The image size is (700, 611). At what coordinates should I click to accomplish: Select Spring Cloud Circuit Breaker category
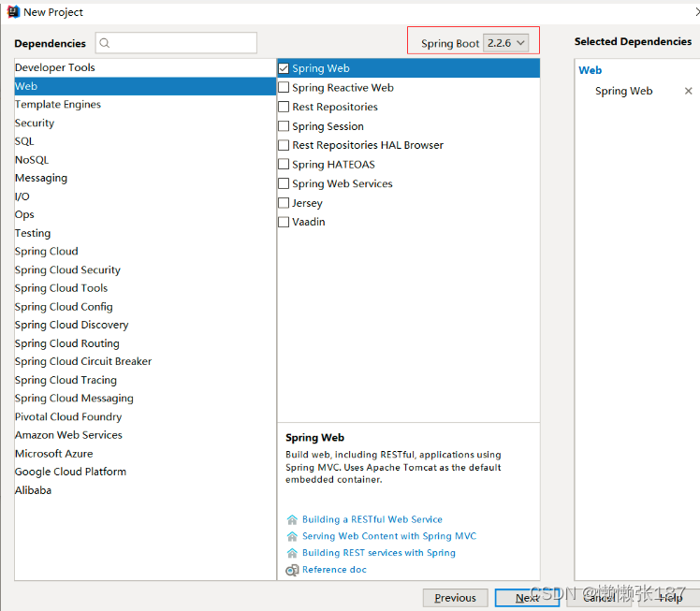(x=145, y=361)
